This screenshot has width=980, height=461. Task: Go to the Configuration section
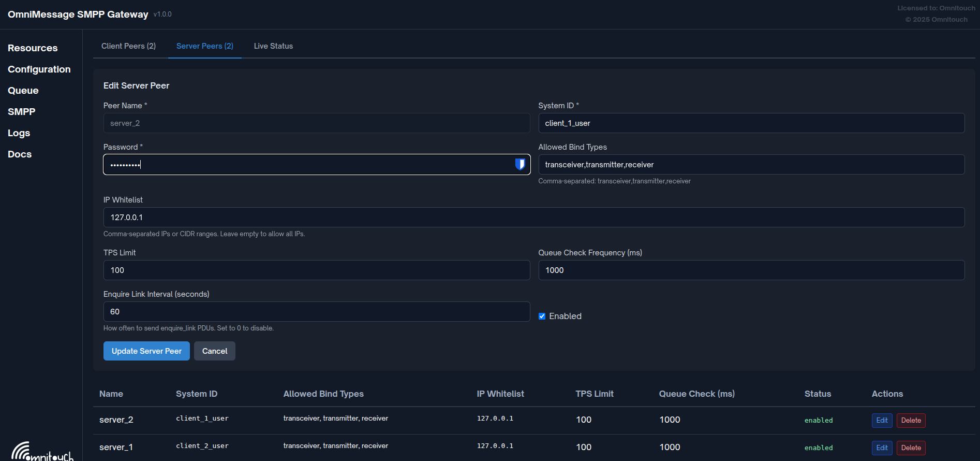(x=39, y=69)
